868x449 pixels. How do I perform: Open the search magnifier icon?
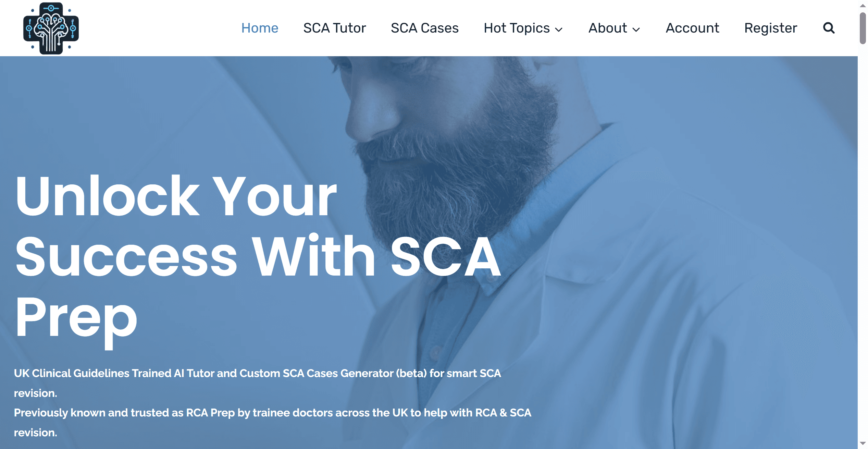click(x=829, y=28)
